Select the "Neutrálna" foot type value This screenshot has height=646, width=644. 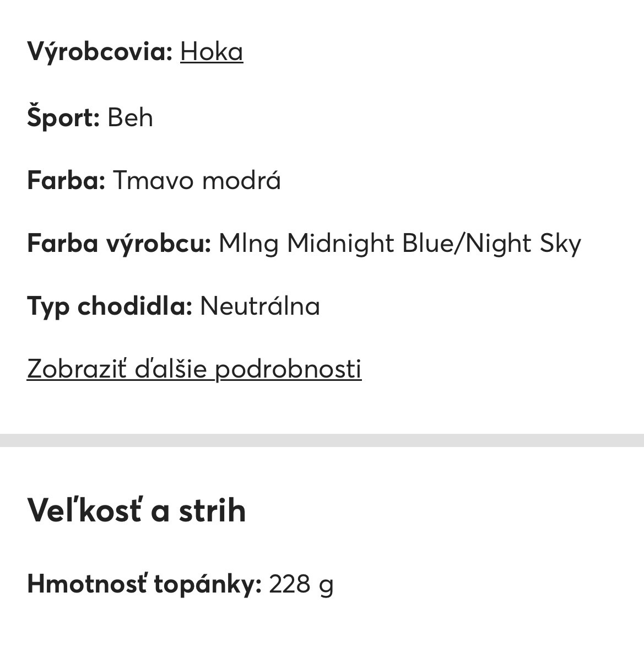(259, 306)
